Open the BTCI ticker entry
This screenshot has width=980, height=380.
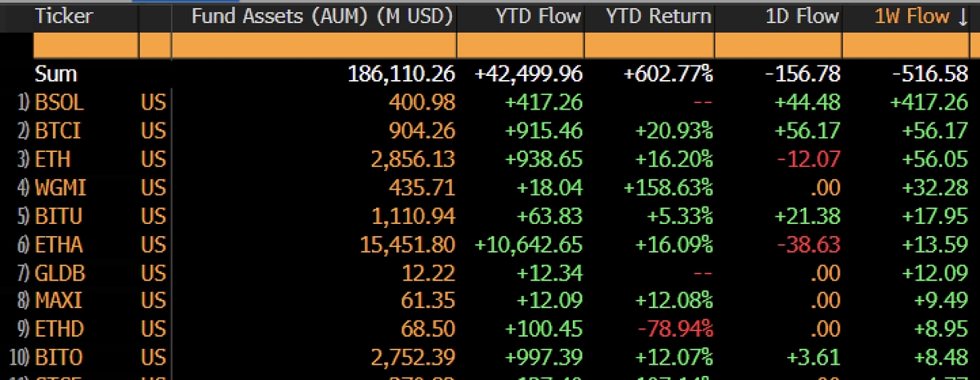click(58, 131)
